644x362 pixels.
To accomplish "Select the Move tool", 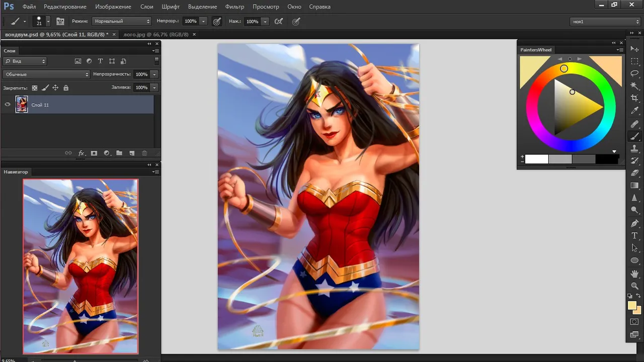I will pos(634,48).
